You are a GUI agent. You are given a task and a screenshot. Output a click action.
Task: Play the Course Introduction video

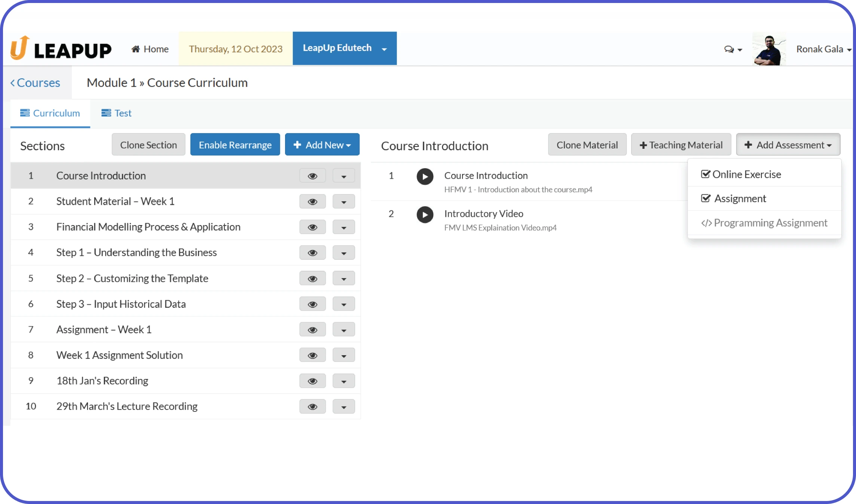(x=425, y=176)
